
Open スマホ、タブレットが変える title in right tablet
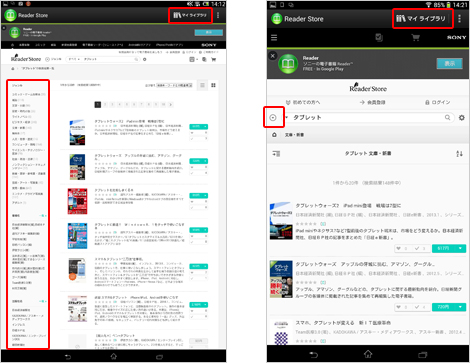pos(343,323)
